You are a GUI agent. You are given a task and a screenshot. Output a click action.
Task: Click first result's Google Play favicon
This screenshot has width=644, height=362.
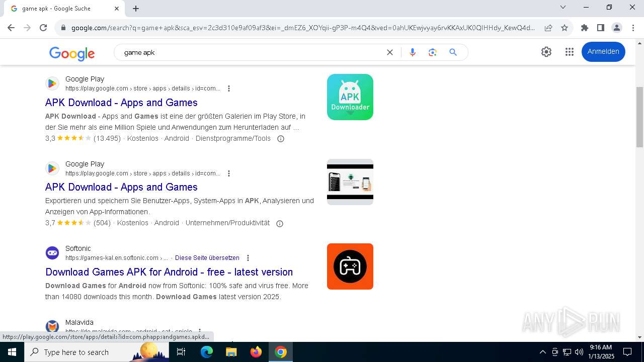coord(52,83)
